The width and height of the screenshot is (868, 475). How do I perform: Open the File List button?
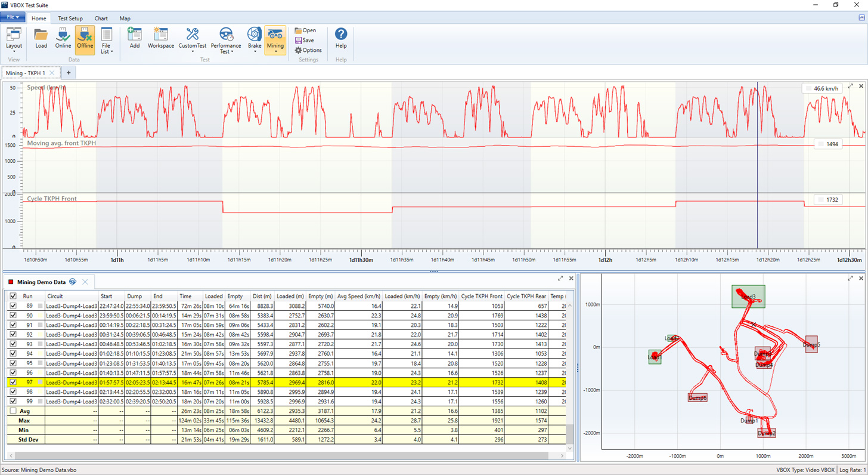click(x=106, y=39)
